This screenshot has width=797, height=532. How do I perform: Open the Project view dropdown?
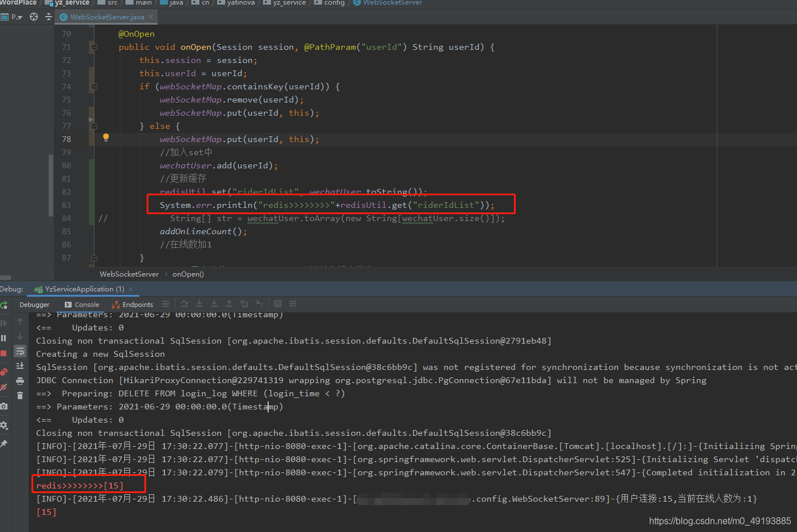point(11,17)
